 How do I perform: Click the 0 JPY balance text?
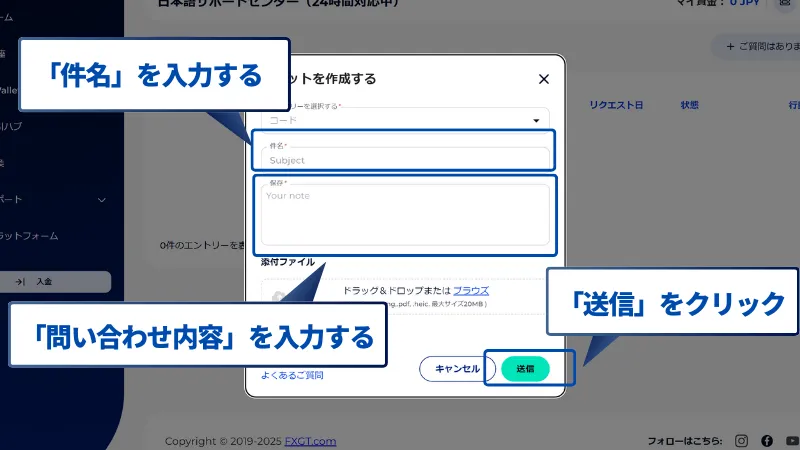click(744, 3)
